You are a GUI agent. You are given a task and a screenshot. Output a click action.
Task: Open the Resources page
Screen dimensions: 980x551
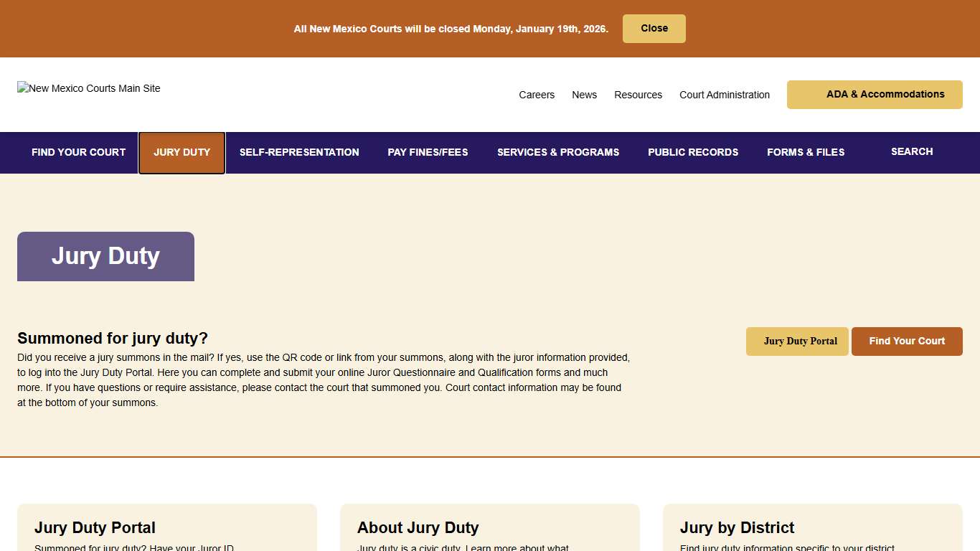click(638, 94)
